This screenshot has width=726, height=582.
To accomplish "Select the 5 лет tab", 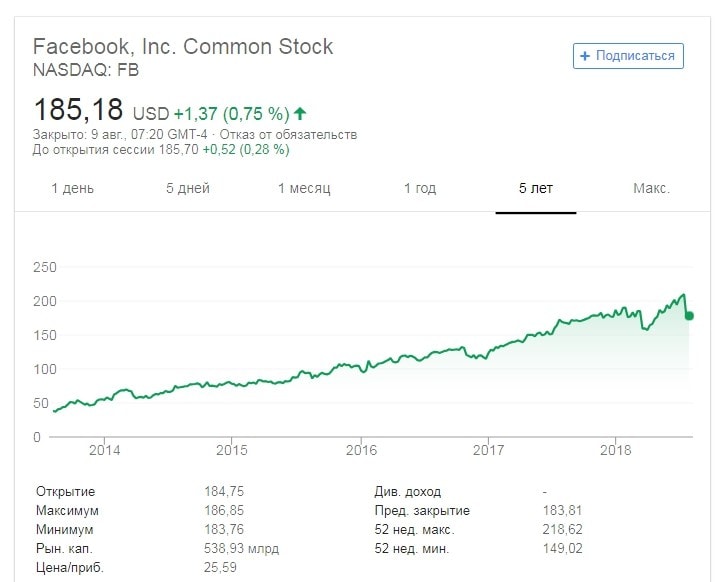I will [x=536, y=188].
